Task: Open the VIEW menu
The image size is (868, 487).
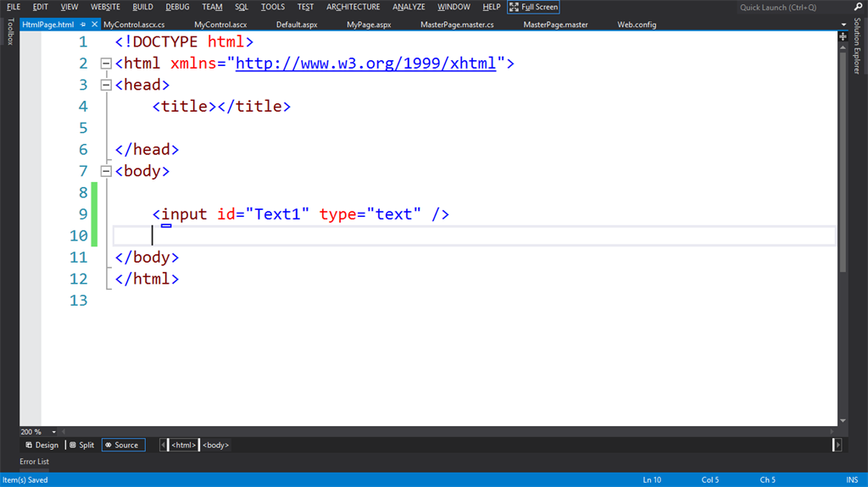Action: [70, 7]
